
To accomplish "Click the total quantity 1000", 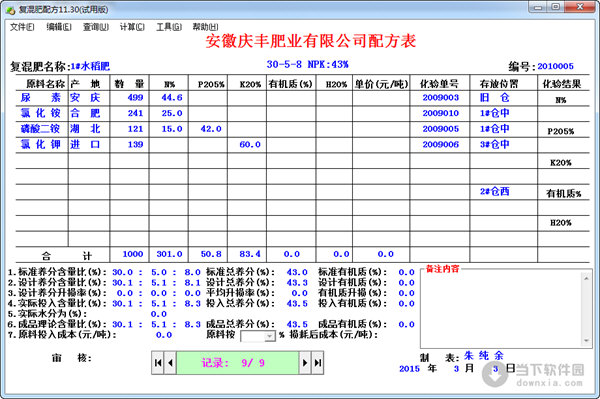I will [133, 254].
